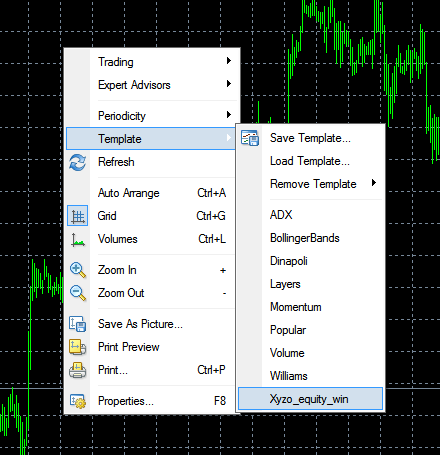Click the Save Template disk icon

pos(250,138)
